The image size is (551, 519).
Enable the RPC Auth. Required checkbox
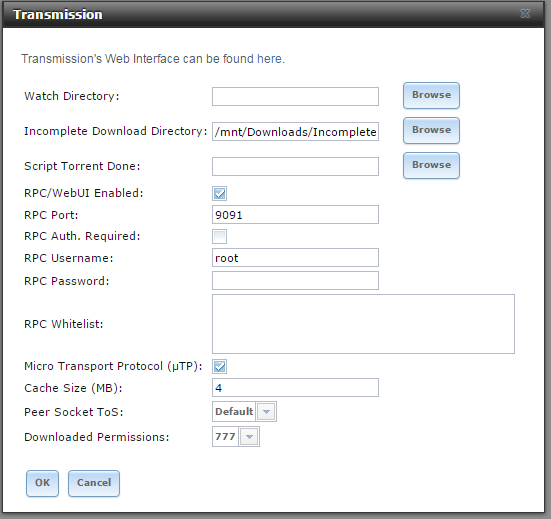220,236
